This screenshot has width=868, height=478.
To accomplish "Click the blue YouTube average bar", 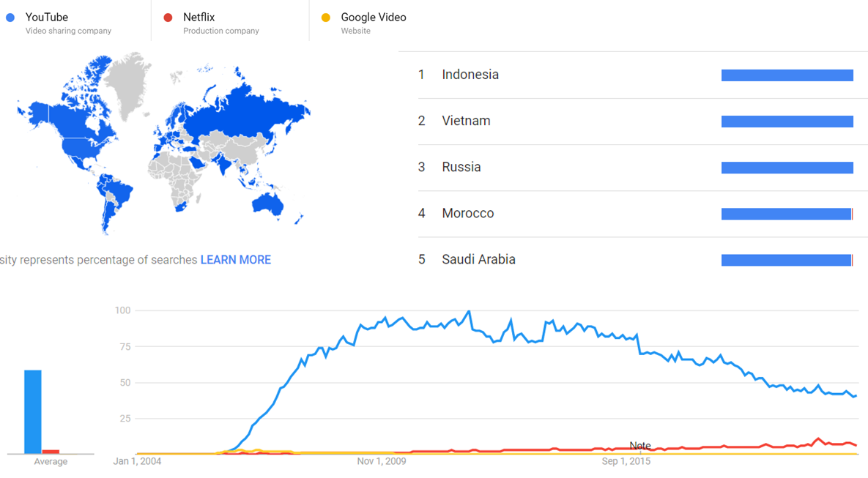I will (33, 411).
